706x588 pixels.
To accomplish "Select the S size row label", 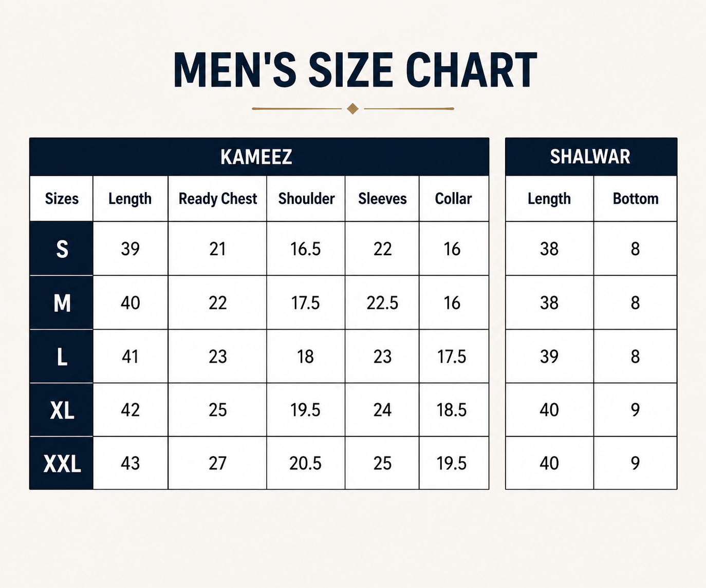I will (62, 249).
